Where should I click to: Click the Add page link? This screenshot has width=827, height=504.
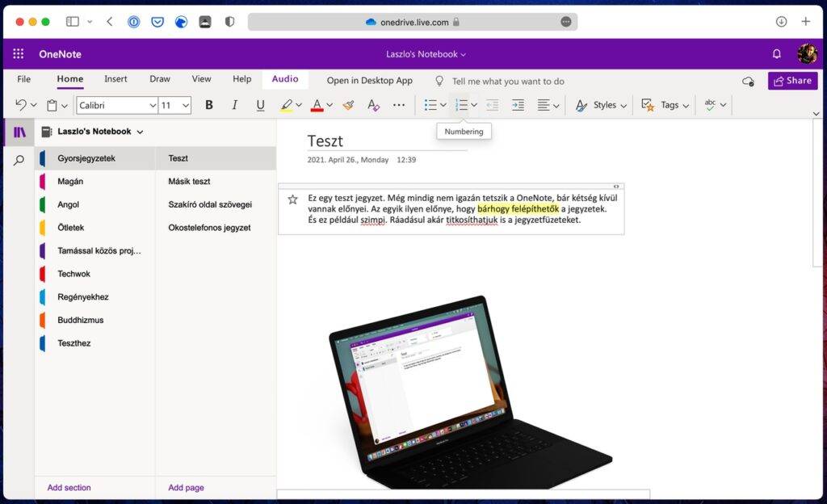tap(186, 488)
